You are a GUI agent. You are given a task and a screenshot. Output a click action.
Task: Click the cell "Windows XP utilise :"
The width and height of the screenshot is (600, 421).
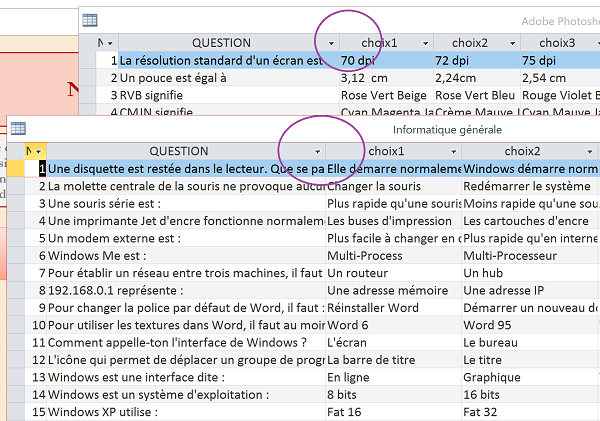[x=186, y=412]
